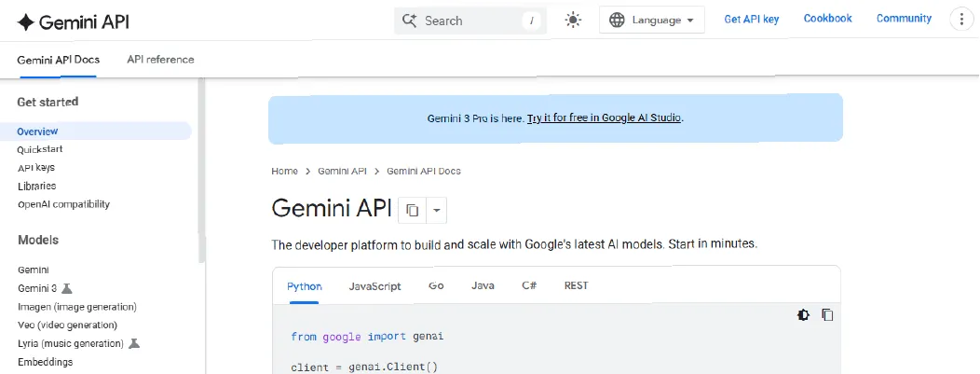
Task: Switch to the API reference tab
Action: pos(160,60)
